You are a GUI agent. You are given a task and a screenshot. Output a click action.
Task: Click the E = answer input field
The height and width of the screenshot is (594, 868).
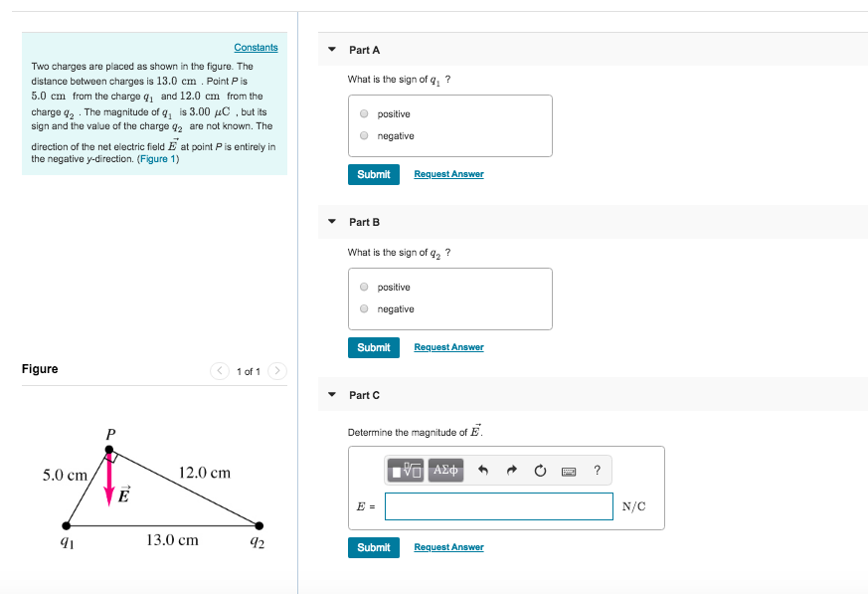499,506
